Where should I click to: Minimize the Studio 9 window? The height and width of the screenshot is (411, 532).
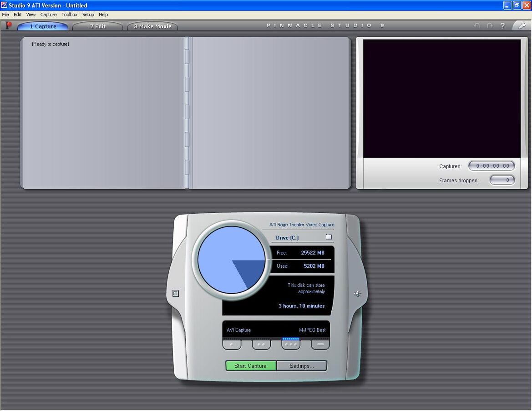tap(507, 5)
